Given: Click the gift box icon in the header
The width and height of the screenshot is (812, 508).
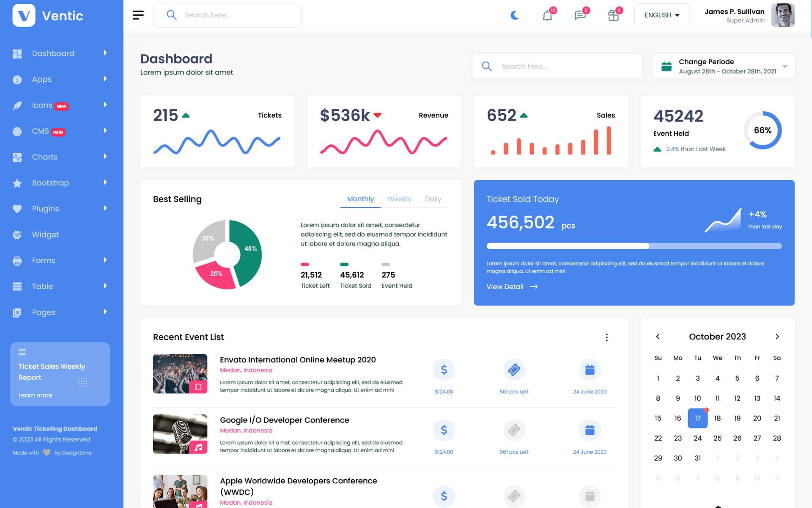Looking at the screenshot, I should click(x=613, y=16).
